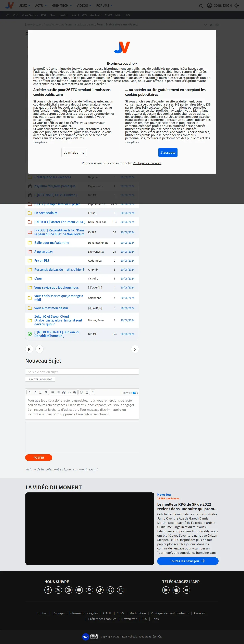The image size is (244, 644).
Task: Open the Threads icon
Action: point(110,590)
